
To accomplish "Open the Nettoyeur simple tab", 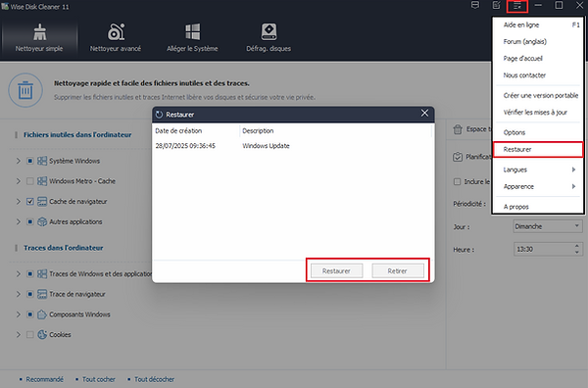I will point(39,38).
